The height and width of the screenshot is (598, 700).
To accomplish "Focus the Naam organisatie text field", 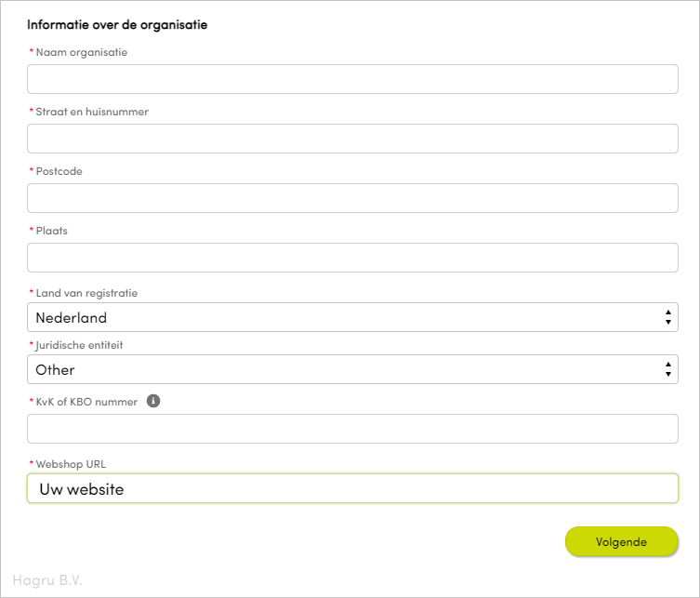I will [x=352, y=79].
